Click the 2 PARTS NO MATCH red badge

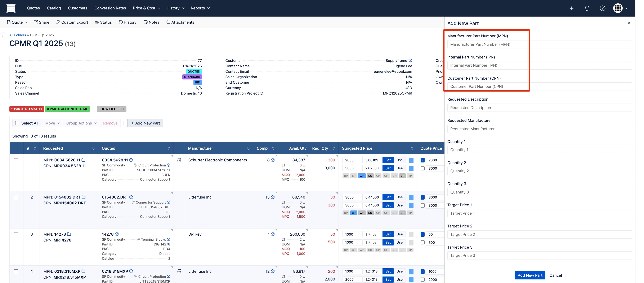[x=27, y=109]
